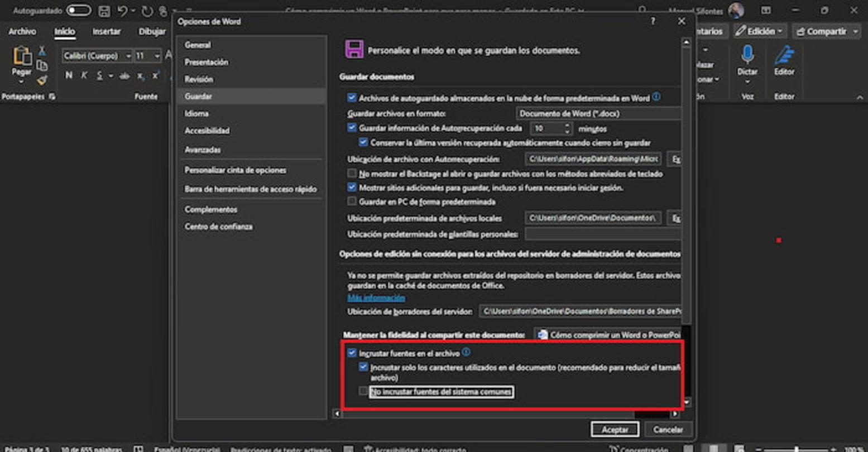
Task: Click the Aceptar button
Action: 615,430
